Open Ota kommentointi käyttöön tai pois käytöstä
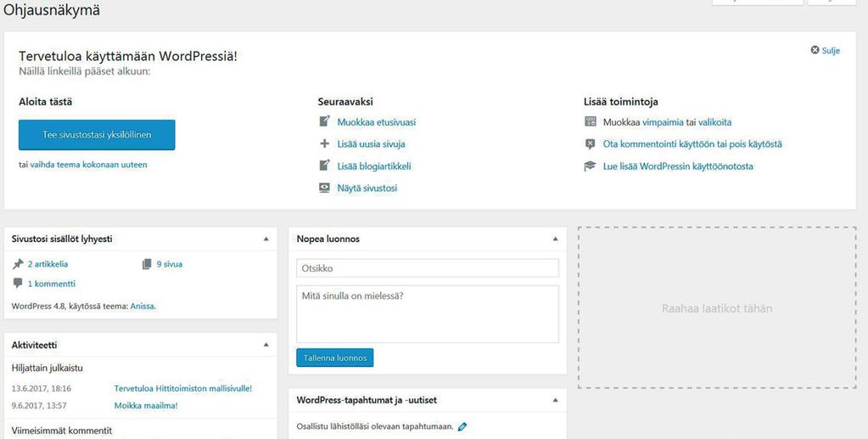The width and height of the screenshot is (868, 439). pyautogui.click(x=692, y=144)
